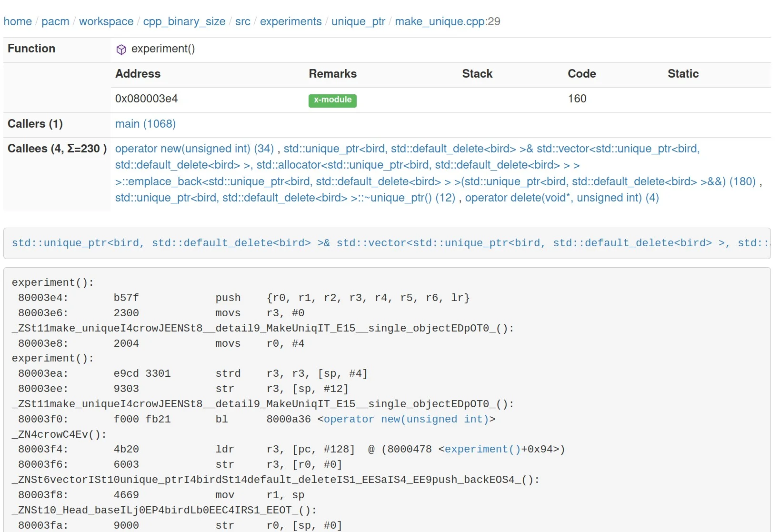Open the 'experiments' breadcrumb folder
Screen dimensions: 780x532
click(x=290, y=21)
